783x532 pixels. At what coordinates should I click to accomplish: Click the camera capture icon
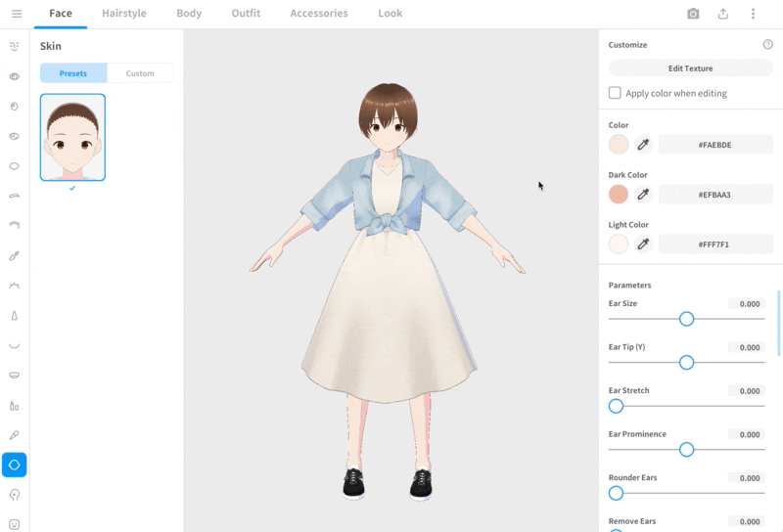[693, 14]
